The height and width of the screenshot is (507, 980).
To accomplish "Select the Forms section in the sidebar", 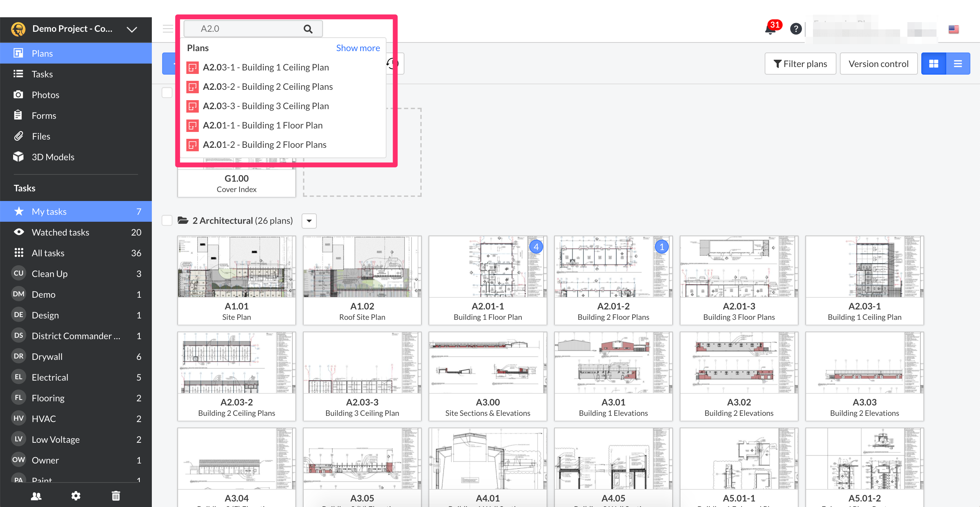I will pyautogui.click(x=43, y=115).
